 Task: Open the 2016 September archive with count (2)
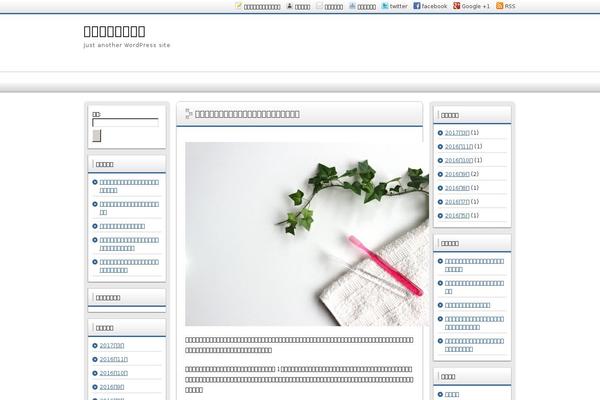457,174
